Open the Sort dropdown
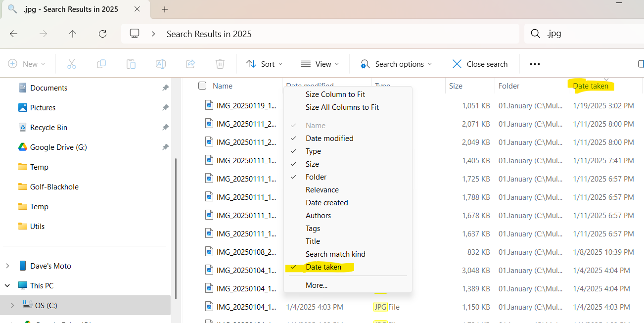Image resolution: width=644 pixels, height=323 pixels. [x=265, y=64]
